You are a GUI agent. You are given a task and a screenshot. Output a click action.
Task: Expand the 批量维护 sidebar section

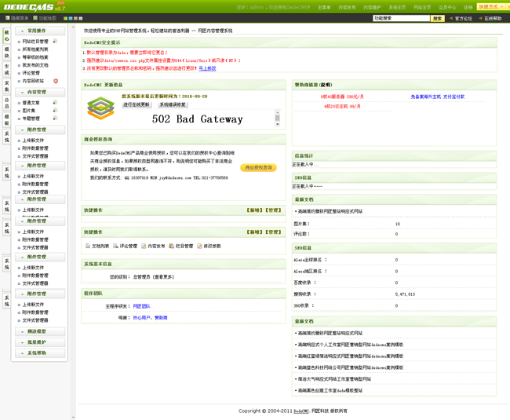pyautogui.click(x=36, y=342)
